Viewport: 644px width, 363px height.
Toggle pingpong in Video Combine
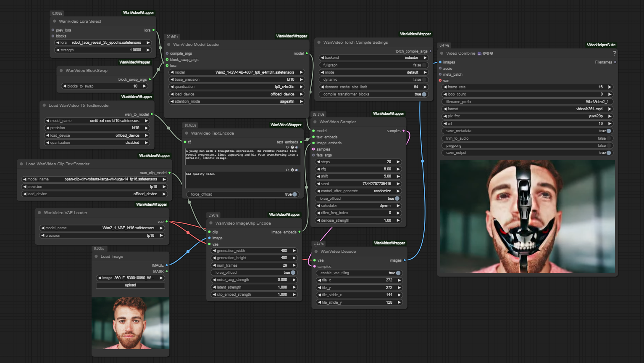coord(608,146)
